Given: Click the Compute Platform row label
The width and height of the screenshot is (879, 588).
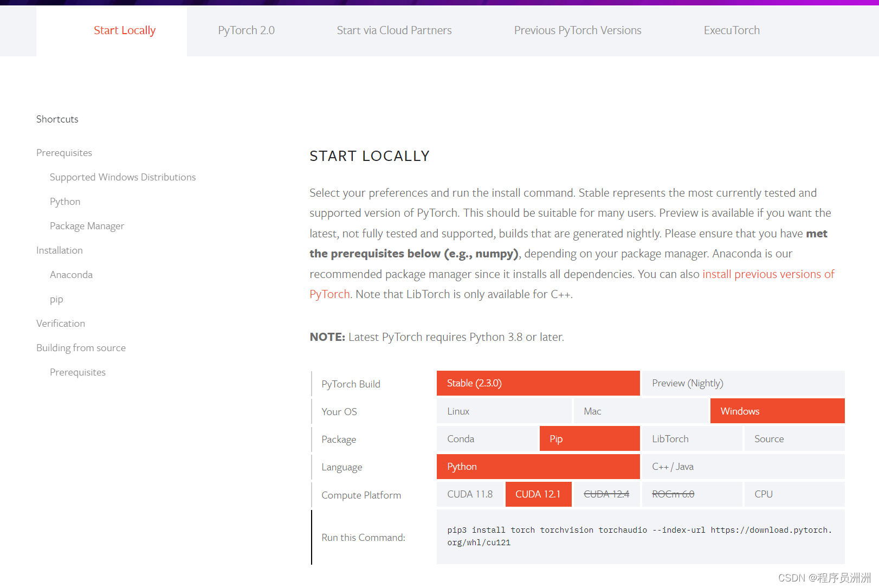Looking at the screenshot, I should (361, 495).
